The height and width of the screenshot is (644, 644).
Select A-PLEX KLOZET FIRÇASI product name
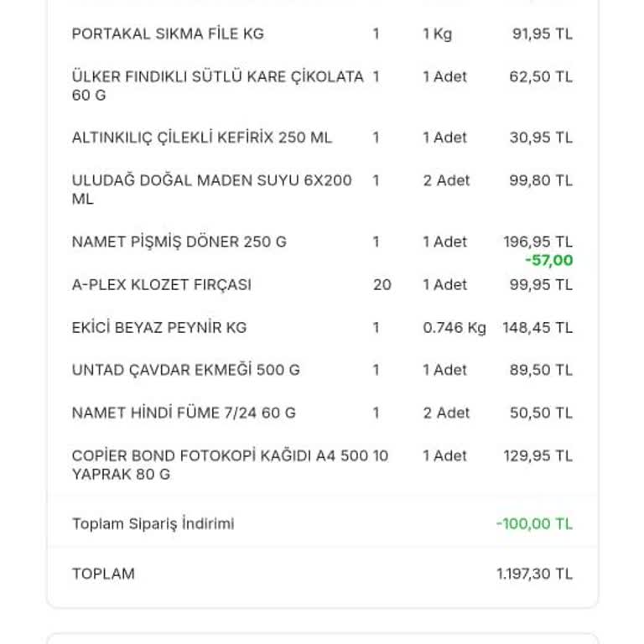(161, 285)
